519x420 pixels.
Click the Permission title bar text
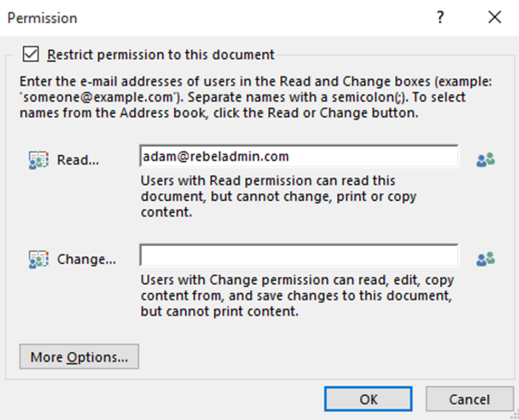(42, 18)
